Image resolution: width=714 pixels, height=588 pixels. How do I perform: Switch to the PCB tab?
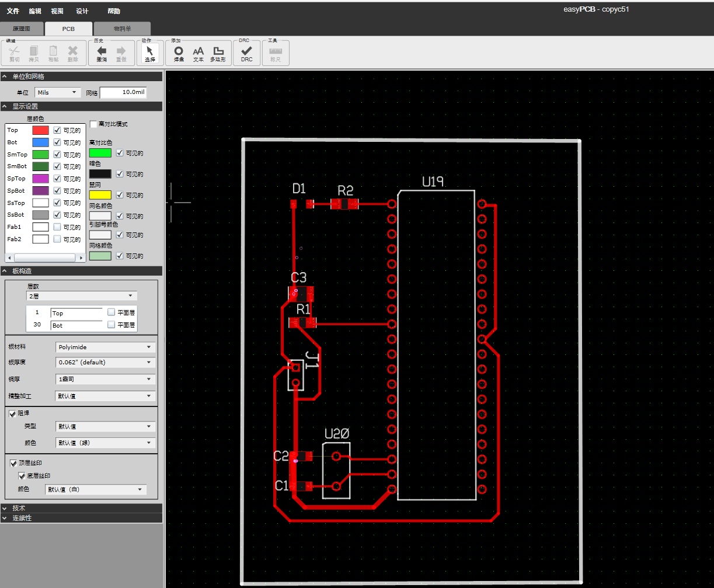(69, 29)
